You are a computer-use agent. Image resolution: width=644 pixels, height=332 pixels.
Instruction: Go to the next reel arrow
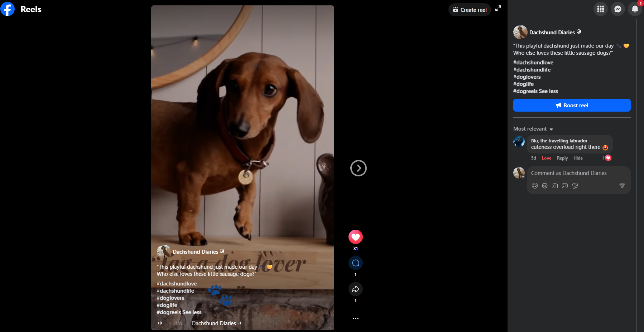[358, 168]
